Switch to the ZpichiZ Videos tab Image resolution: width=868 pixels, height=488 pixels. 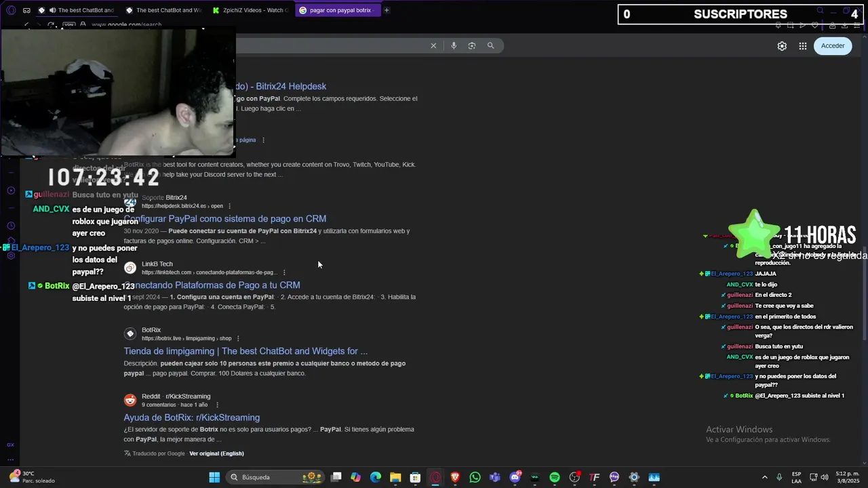[250, 10]
